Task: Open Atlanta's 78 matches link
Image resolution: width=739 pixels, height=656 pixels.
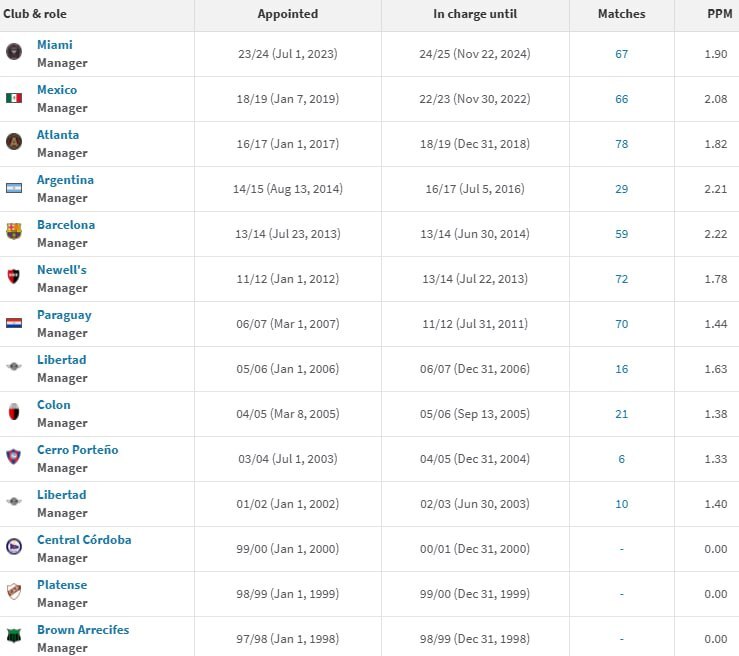Action: (x=622, y=144)
